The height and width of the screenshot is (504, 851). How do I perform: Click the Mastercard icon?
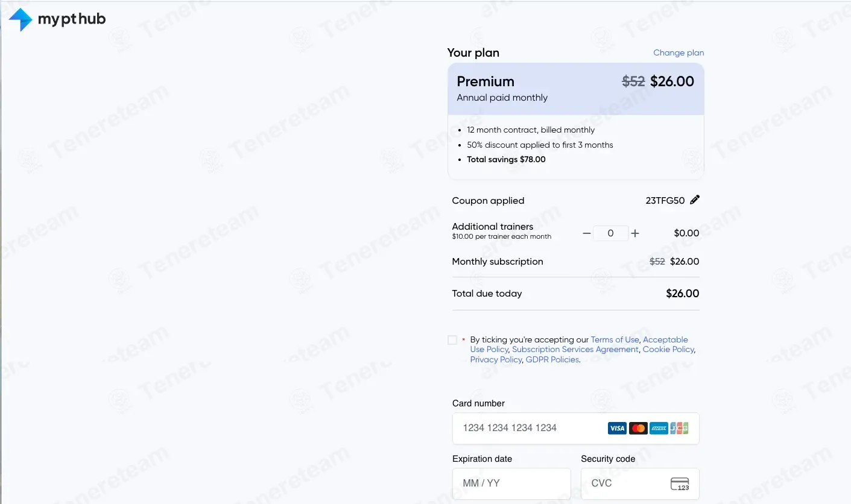(x=638, y=428)
